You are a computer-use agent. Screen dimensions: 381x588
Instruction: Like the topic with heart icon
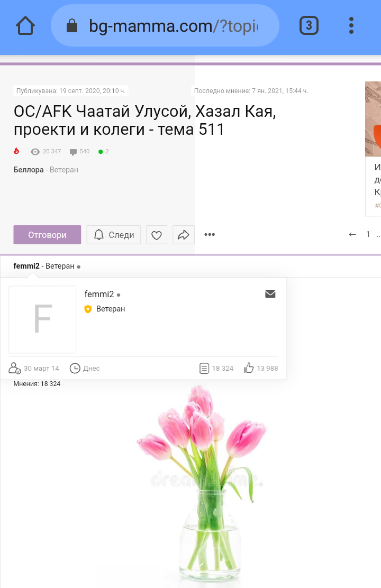157,235
